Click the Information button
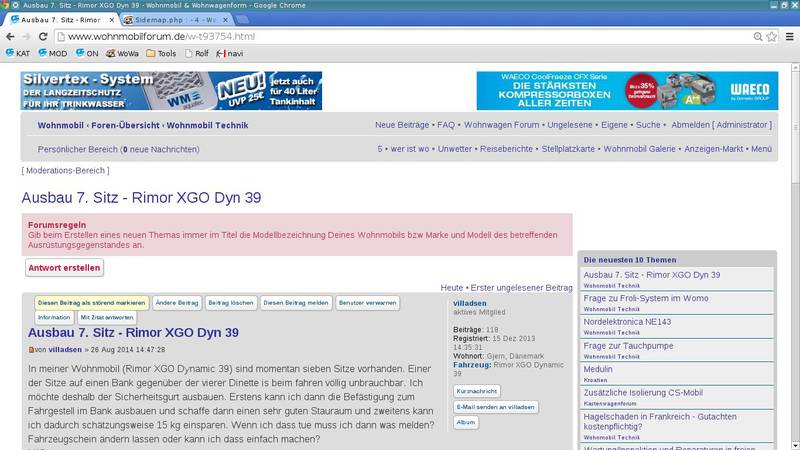This screenshot has width=800, height=450. coord(54,317)
